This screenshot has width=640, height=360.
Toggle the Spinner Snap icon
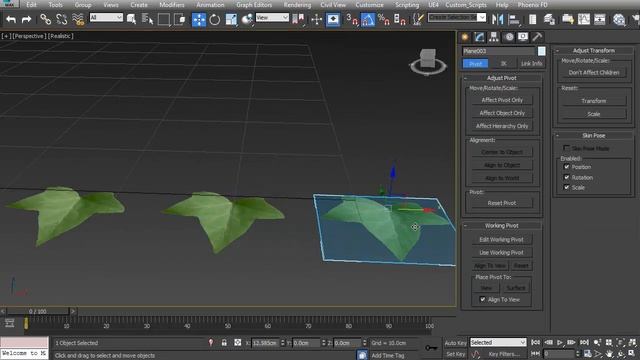(400, 19)
